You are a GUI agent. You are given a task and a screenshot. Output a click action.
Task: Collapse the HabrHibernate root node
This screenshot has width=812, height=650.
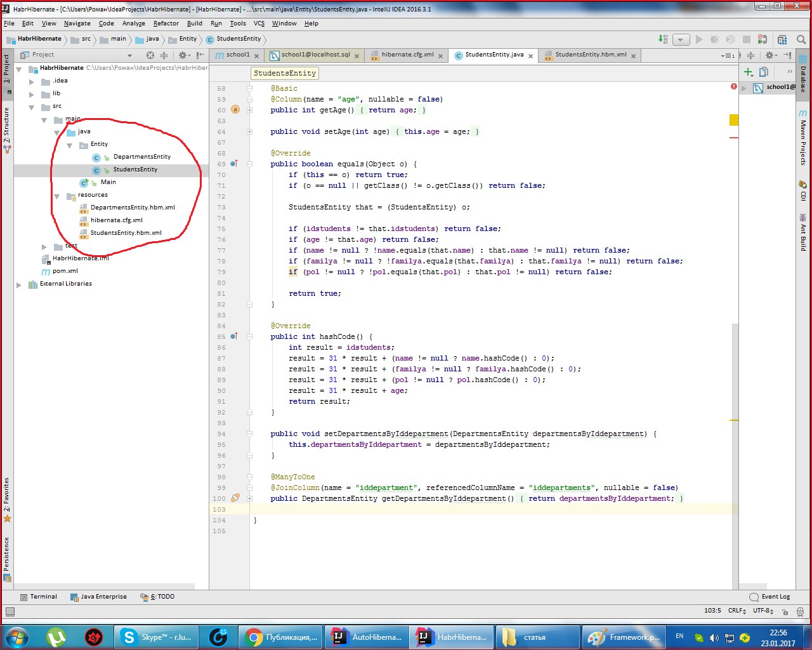click(x=19, y=69)
